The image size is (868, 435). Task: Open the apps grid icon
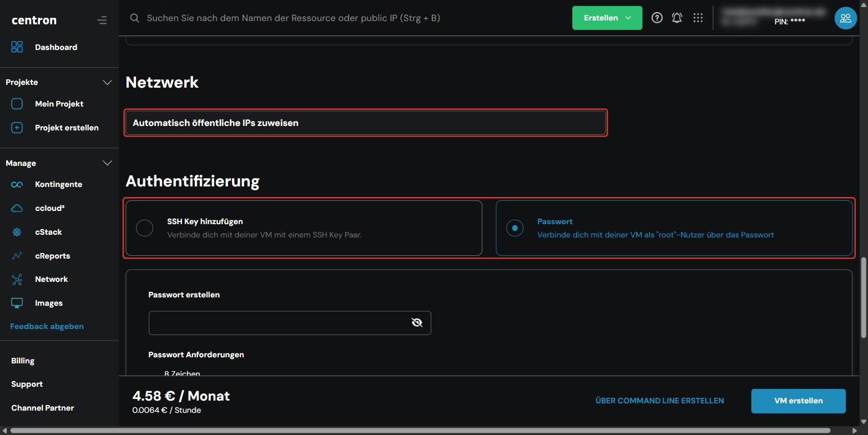[698, 18]
